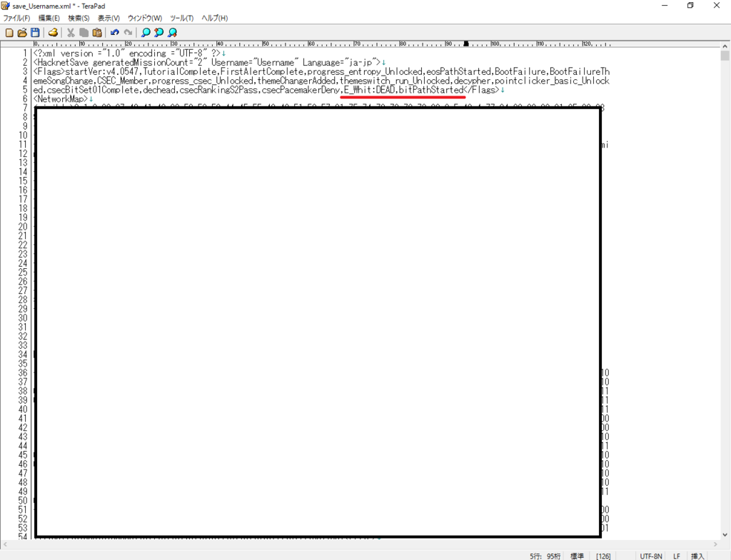The image size is (731, 560).
Task: Click the vertical scrollbar down arrow
Action: (x=725, y=535)
